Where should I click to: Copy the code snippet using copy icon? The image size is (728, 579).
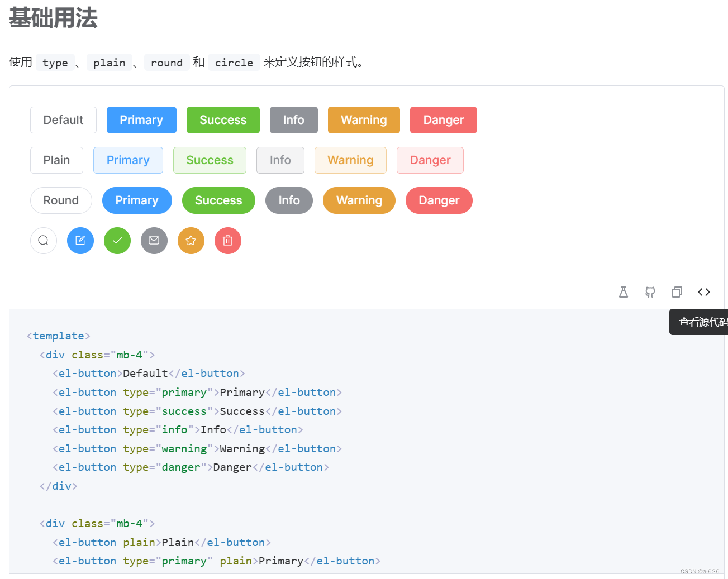coord(677,292)
